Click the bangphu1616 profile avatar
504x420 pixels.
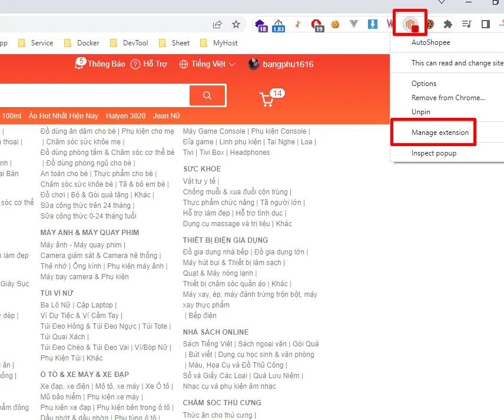254,64
